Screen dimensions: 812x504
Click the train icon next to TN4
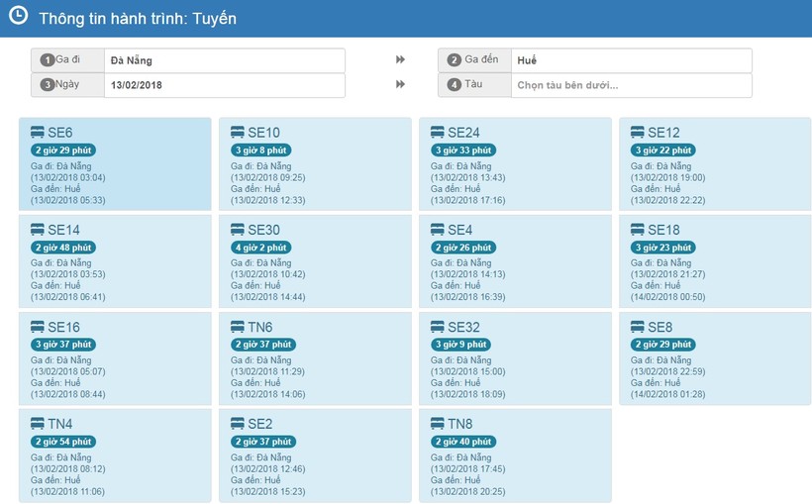point(38,424)
